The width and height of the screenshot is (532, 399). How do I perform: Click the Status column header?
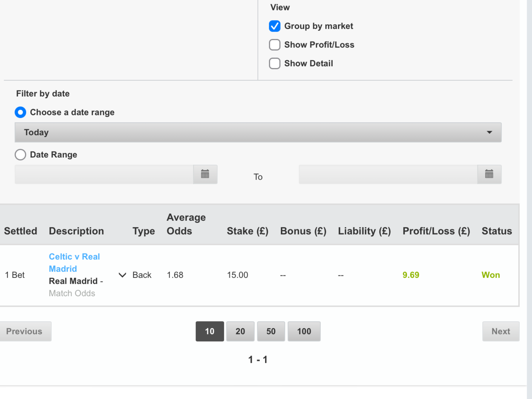pos(497,231)
